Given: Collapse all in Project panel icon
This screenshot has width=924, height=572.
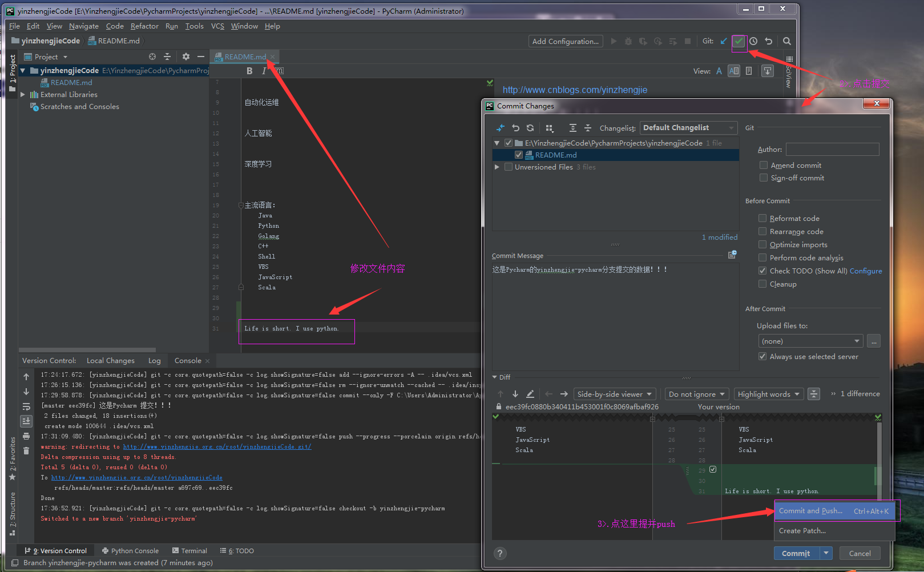Looking at the screenshot, I should 167,57.
